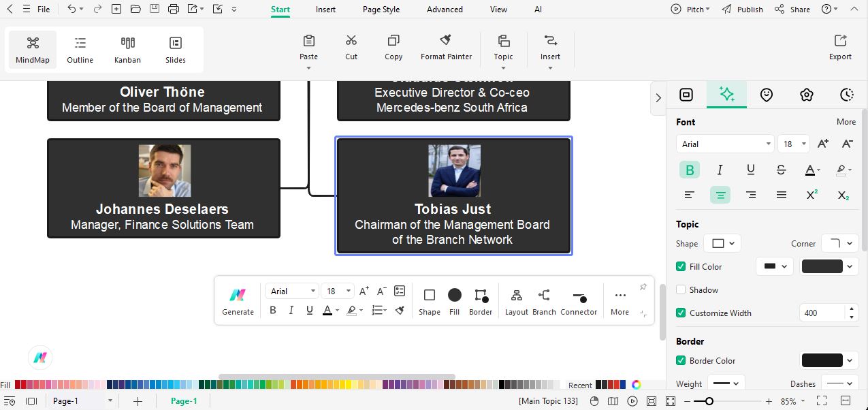
Task: Open the View ribbon tab
Action: (x=498, y=10)
